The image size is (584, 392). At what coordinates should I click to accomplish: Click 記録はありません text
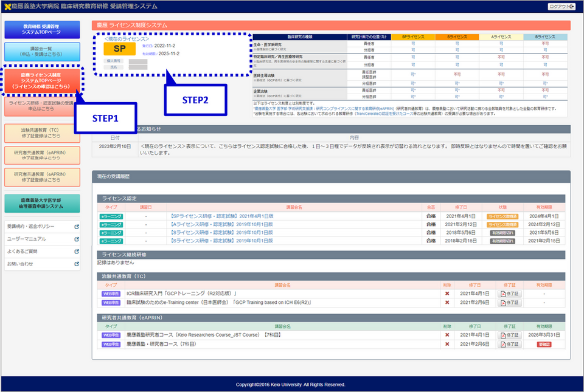click(x=116, y=263)
